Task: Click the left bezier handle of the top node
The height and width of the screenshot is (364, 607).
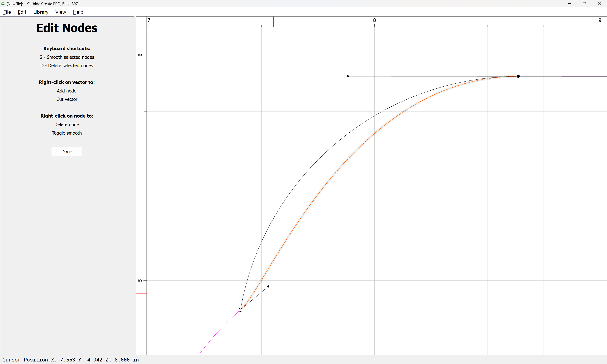Action: coord(348,76)
